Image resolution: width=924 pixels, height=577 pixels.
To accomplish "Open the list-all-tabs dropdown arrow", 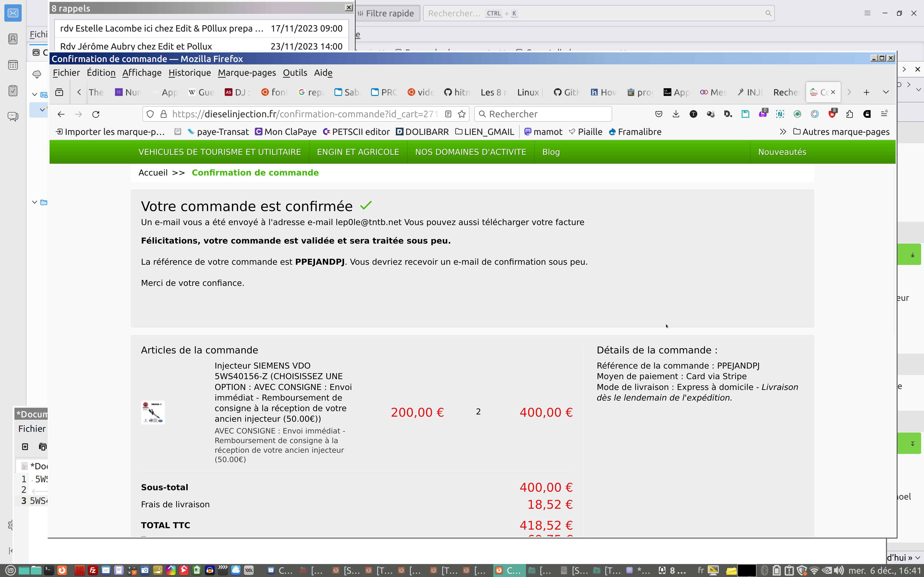I will (886, 92).
